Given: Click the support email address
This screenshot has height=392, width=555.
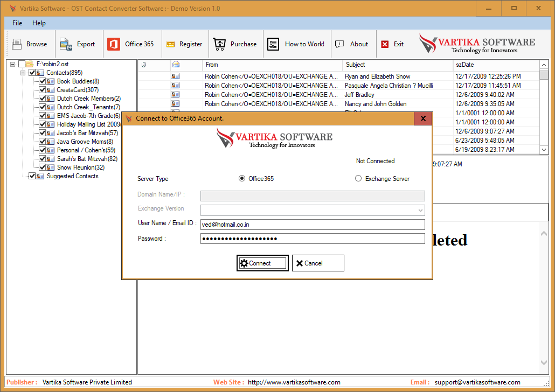Looking at the screenshot, I should (x=477, y=382).
